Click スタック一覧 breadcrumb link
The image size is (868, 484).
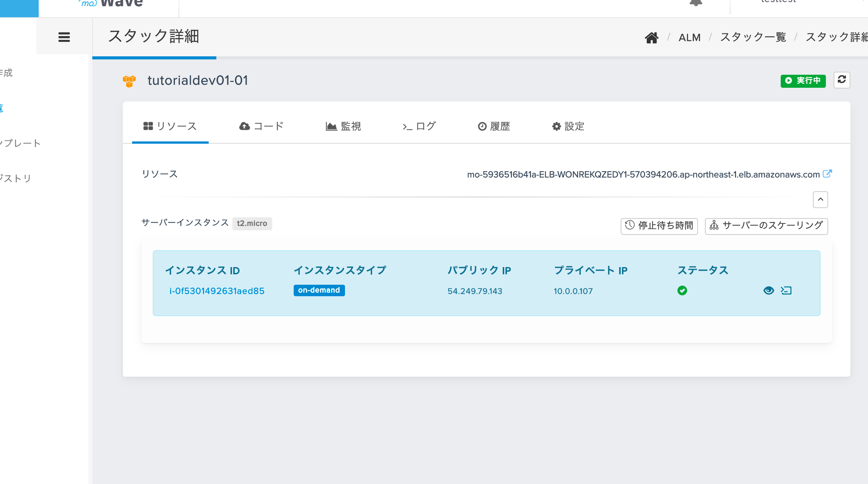coord(753,38)
